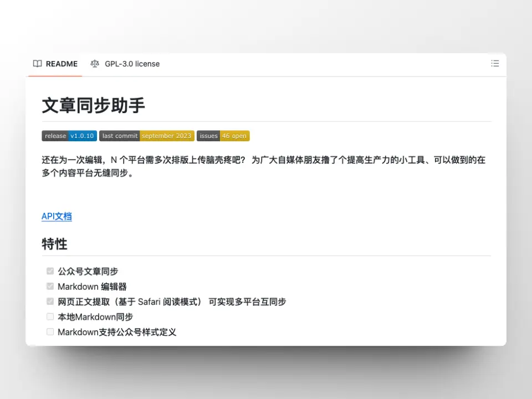
Task: Click the 公众号文章同步 list item text
Action: point(88,272)
